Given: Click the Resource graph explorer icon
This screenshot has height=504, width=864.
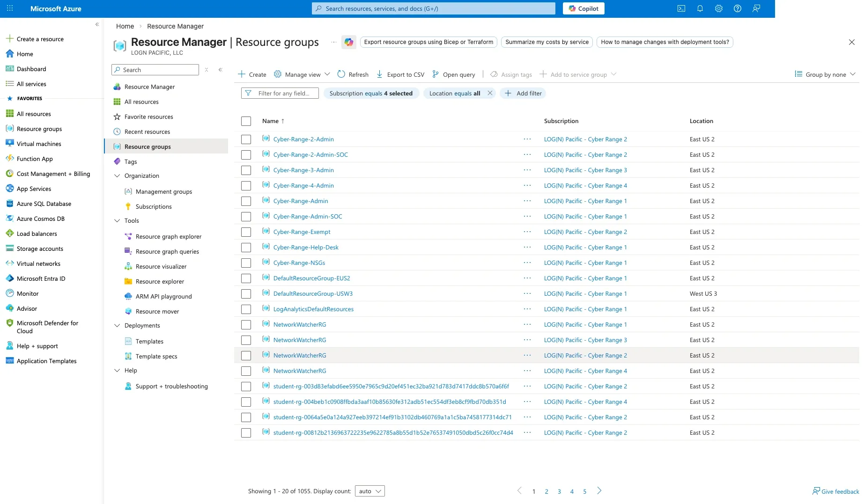Looking at the screenshot, I should pyautogui.click(x=128, y=236).
